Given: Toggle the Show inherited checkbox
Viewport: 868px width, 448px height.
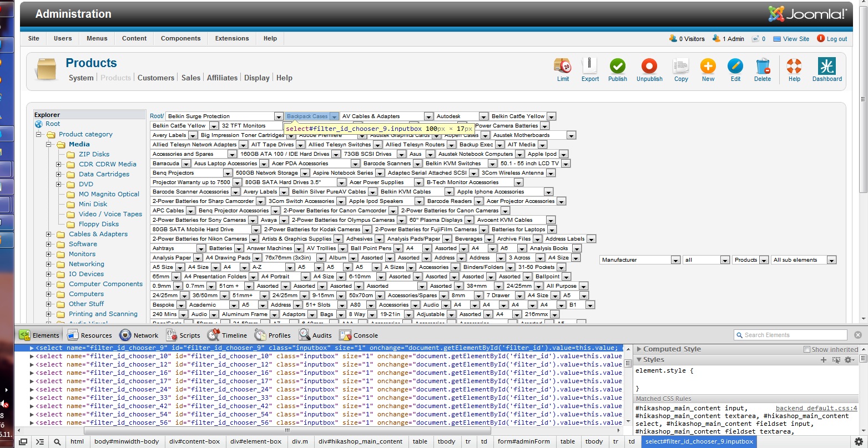Looking at the screenshot, I should (x=807, y=349).
